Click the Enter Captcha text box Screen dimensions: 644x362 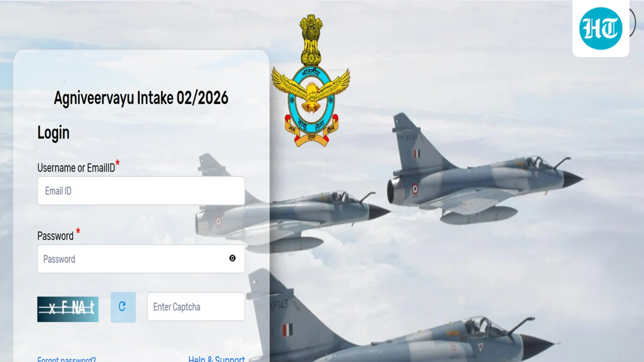click(x=196, y=306)
